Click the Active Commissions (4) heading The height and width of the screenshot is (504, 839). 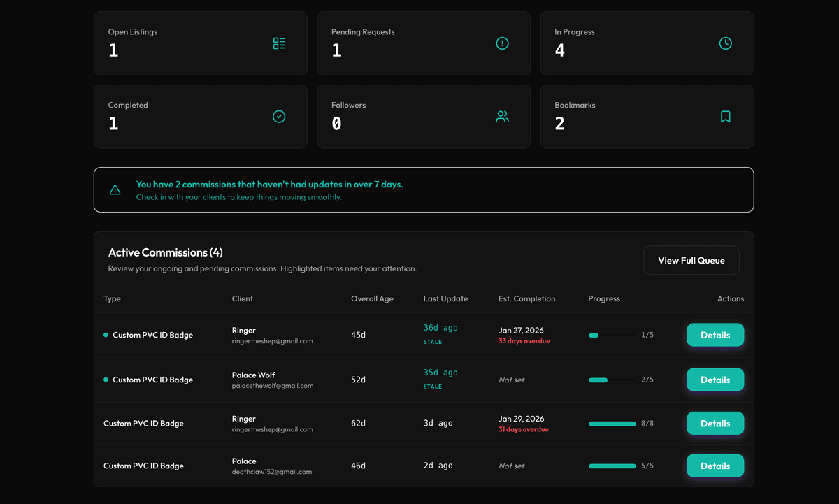pos(165,252)
